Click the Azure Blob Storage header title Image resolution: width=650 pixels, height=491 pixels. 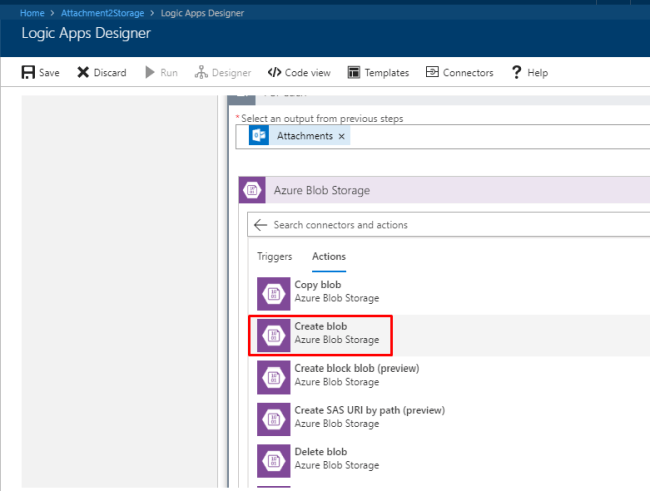coord(322,190)
